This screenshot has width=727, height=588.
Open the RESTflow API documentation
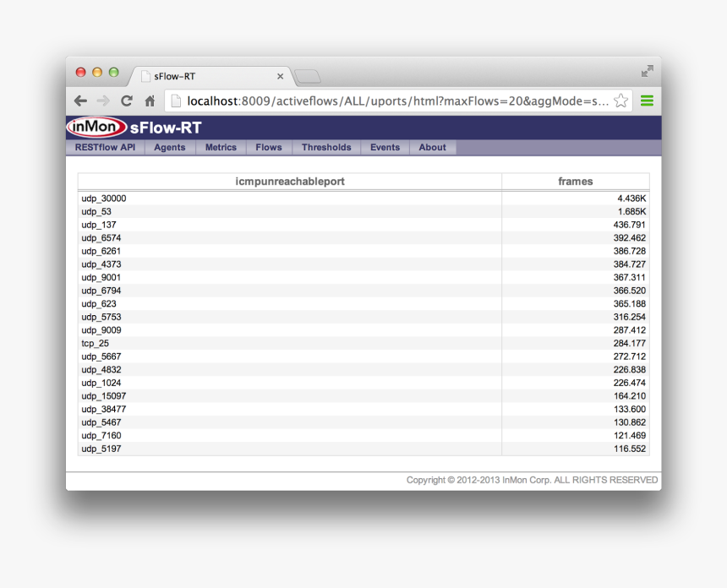pyautogui.click(x=105, y=147)
